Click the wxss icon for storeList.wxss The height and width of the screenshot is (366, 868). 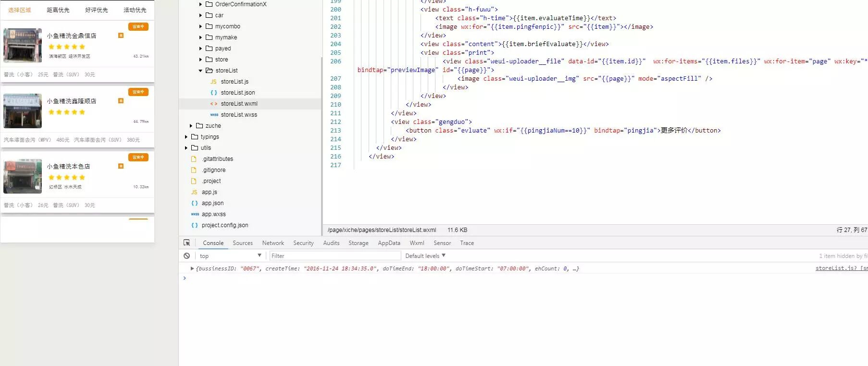pyautogui.click(x=214, y=115)
